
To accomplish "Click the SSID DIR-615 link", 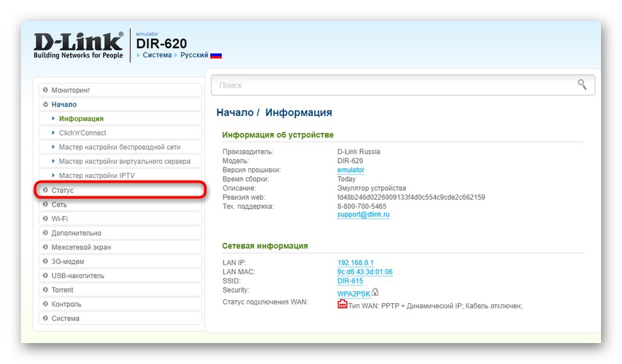I will point(350,281).
